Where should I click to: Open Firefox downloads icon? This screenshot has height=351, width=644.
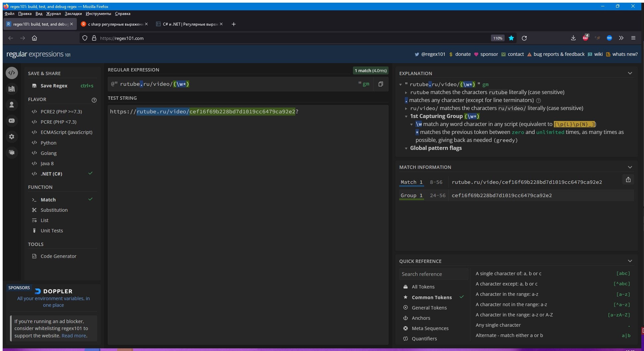click(x=573, y=38)
